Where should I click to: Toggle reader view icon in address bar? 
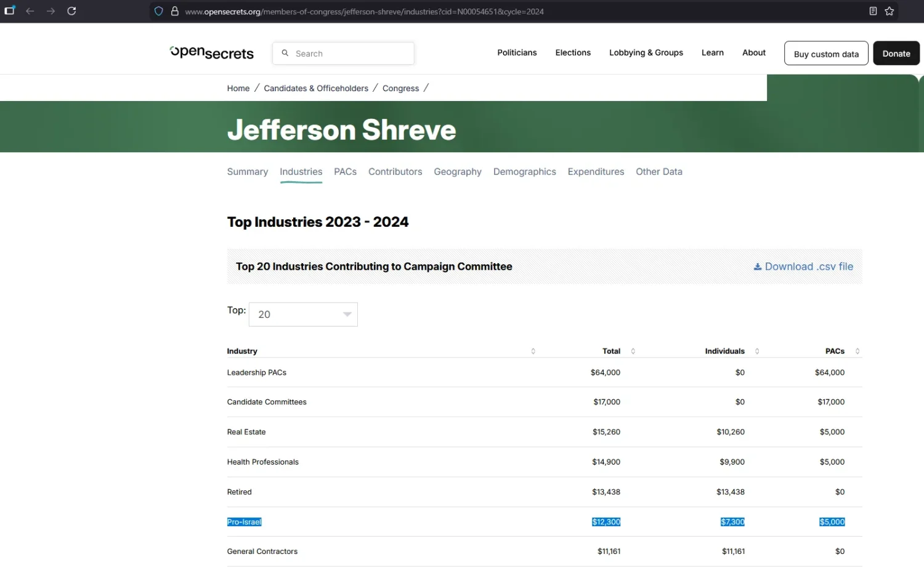coord(873,11)
